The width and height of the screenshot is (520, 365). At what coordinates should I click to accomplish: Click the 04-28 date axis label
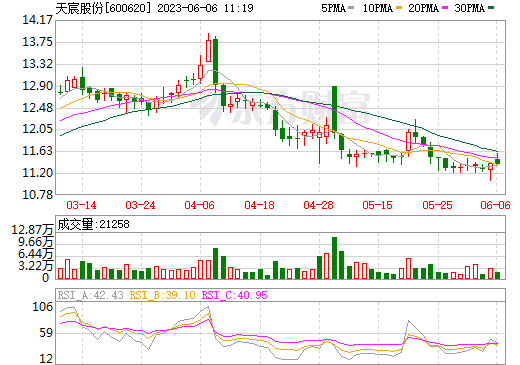pyautogui.click(x=318, y=205)
